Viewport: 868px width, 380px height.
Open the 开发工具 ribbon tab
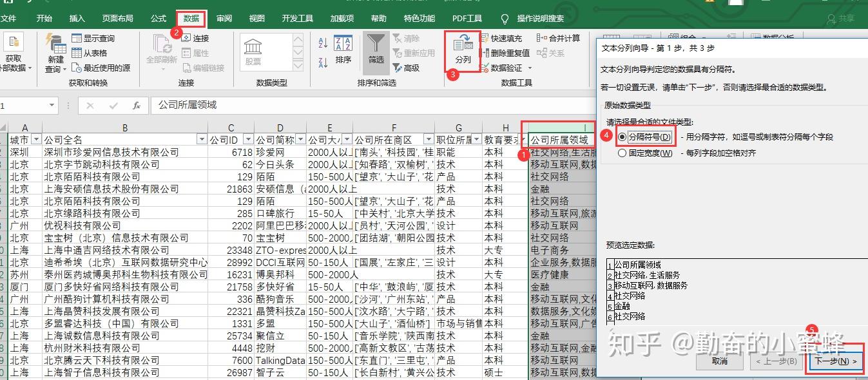coord(298,19)
